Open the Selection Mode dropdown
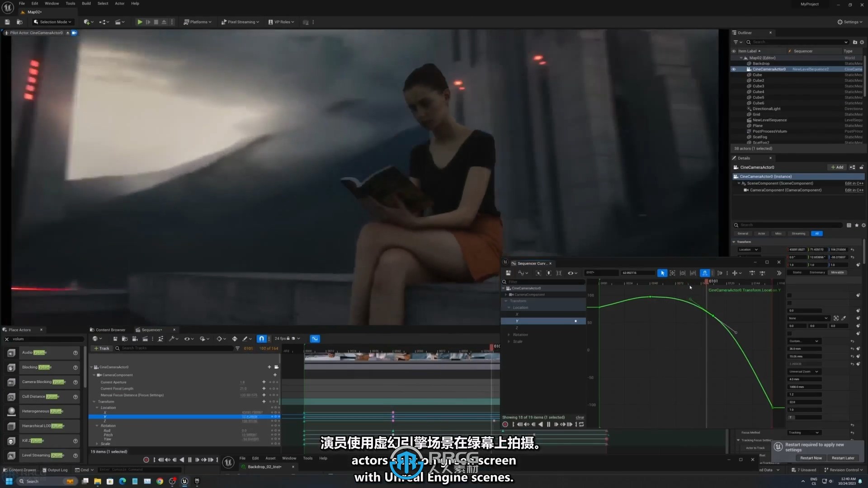This screenshot has width=868, height=488. click(52, 22)
